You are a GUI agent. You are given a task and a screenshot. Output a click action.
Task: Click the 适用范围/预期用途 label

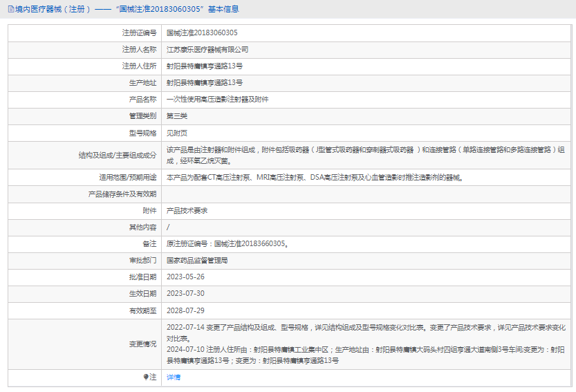(x=128, y=178)
